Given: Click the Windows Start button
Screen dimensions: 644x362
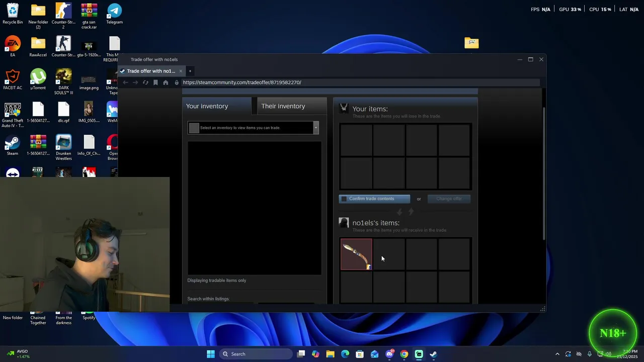Looking at the screenshot, I should 211,354.
